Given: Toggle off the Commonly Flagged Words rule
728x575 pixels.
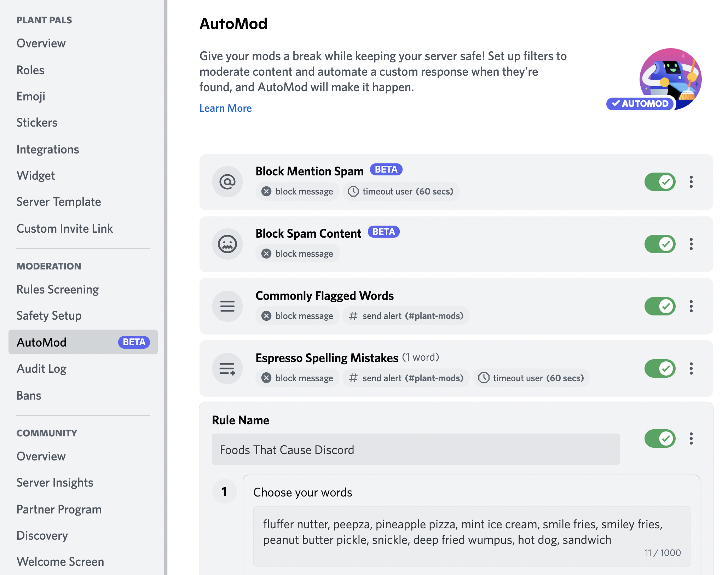Looking at the screenshot, I should coord(659,306).
